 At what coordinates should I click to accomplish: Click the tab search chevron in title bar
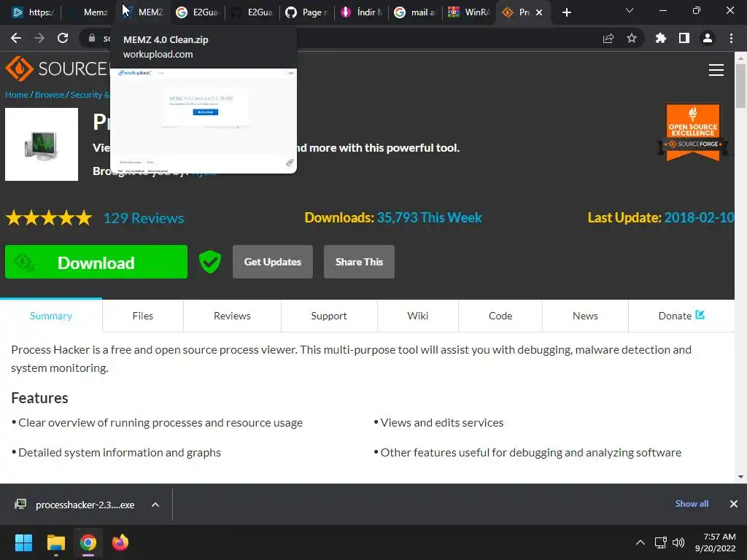pos(630,10)
